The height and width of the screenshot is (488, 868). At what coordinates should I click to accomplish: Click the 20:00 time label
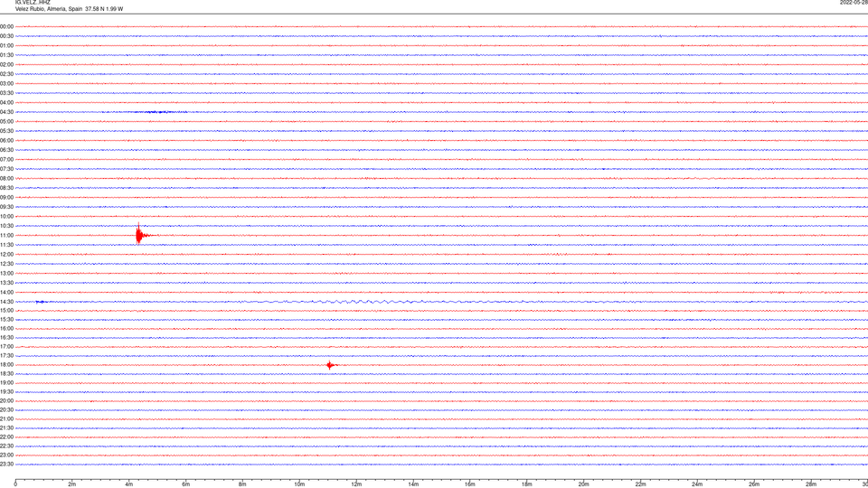click(x=6, y=400)
